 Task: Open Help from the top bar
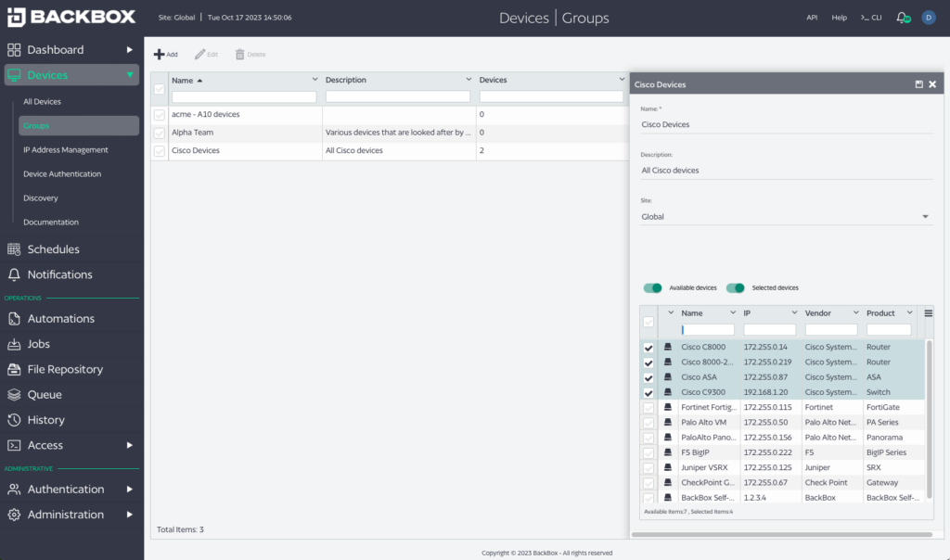[x=839, y=17]
